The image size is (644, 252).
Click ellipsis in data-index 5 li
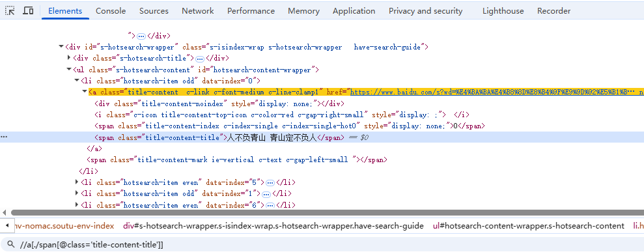[x=270, y=182]
